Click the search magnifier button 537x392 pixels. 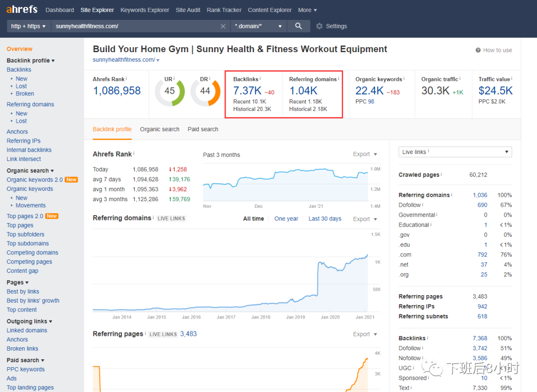[x=298, y=26]
